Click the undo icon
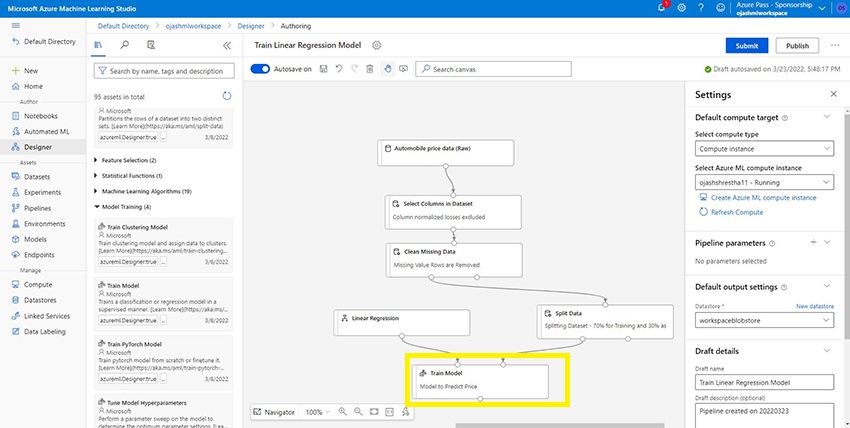Screen dimensions: 850x428 pyautogui.click(x=339, y=69)
